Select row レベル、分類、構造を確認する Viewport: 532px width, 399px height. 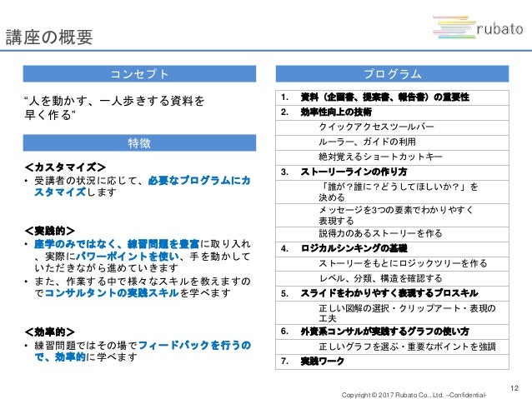pyautogui.click(x=392, y=279)
